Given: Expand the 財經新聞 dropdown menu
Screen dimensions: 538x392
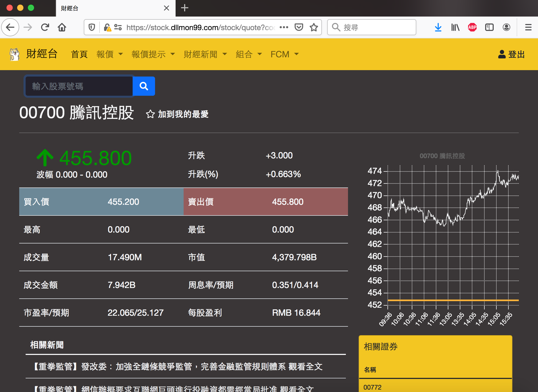Looking at the screenshot, I should 205,54.
